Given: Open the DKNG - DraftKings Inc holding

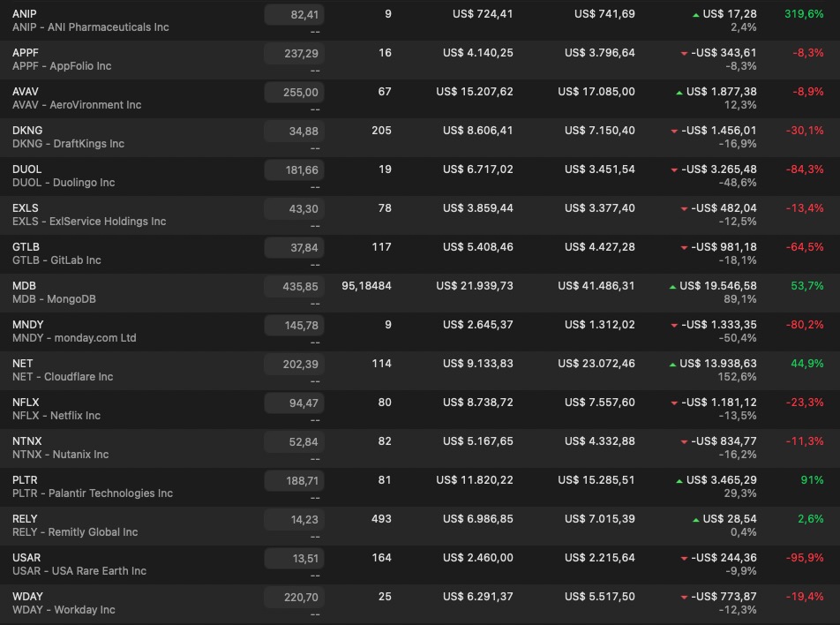Looking at the screenshot, I should point(68,144).
